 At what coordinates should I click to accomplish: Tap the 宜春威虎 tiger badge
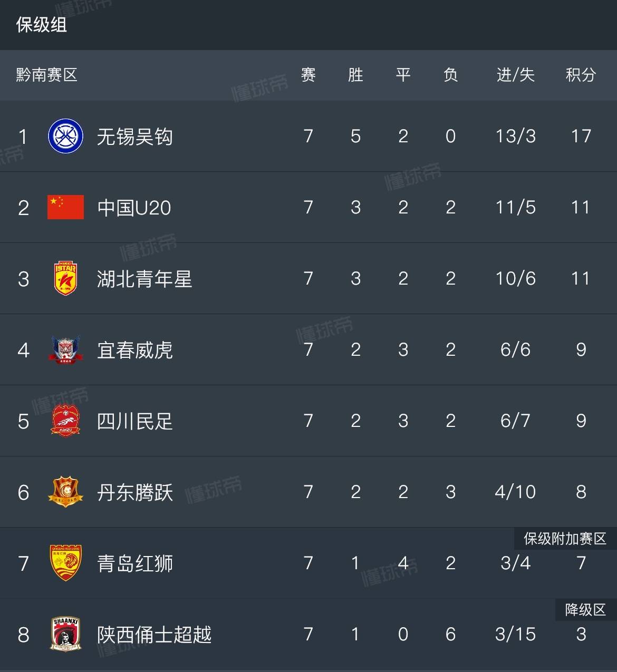[x=65, y=349]
